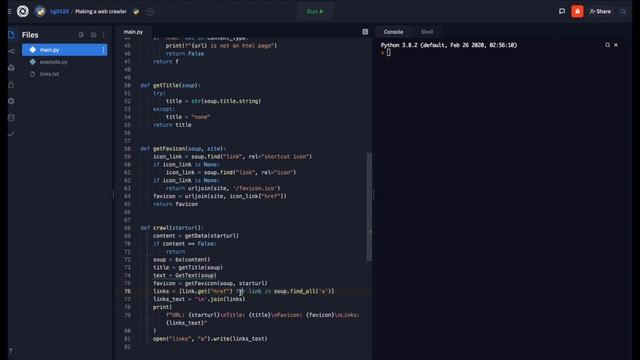
Task: Open the Unit tests checkmark sidebar icon
Action: coord(11,134)
